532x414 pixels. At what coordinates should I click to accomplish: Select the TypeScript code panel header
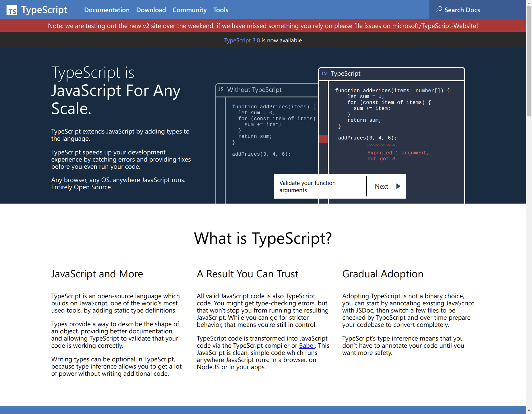click(345, 74)
